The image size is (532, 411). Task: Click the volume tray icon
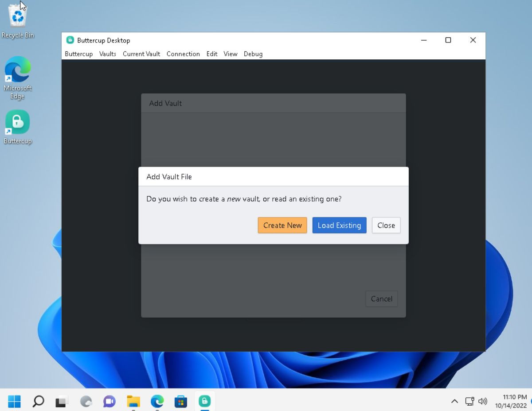tap(483, 401)
